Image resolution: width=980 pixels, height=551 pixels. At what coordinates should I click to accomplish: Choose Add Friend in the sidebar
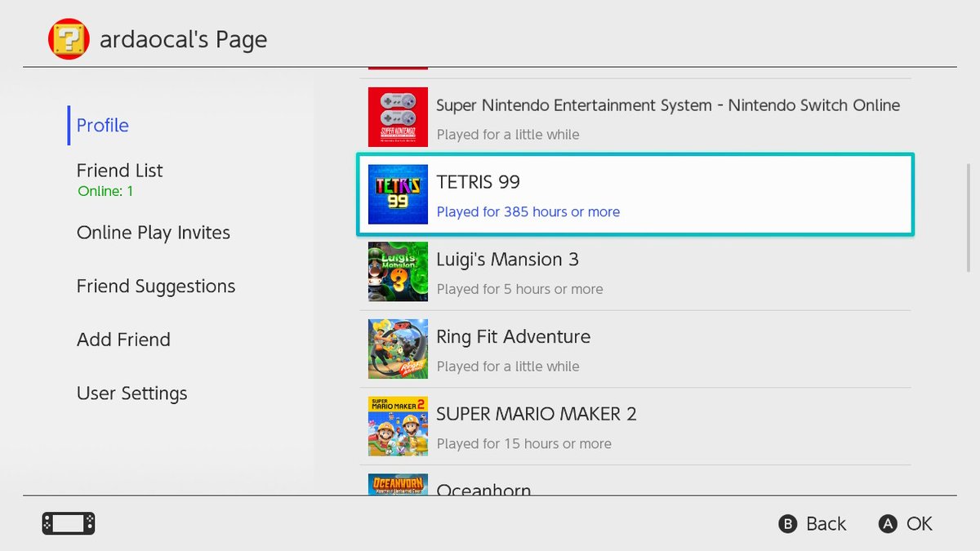point(123,340)
